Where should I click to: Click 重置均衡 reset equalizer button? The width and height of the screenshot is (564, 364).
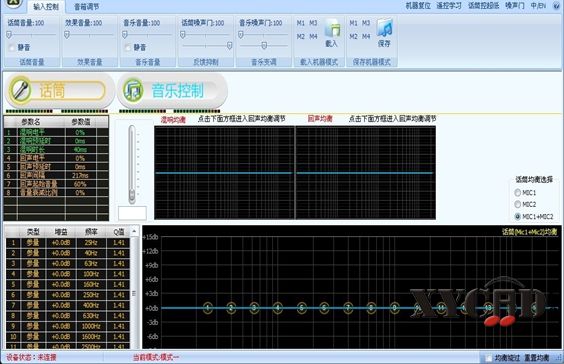[x=537, y=358]
